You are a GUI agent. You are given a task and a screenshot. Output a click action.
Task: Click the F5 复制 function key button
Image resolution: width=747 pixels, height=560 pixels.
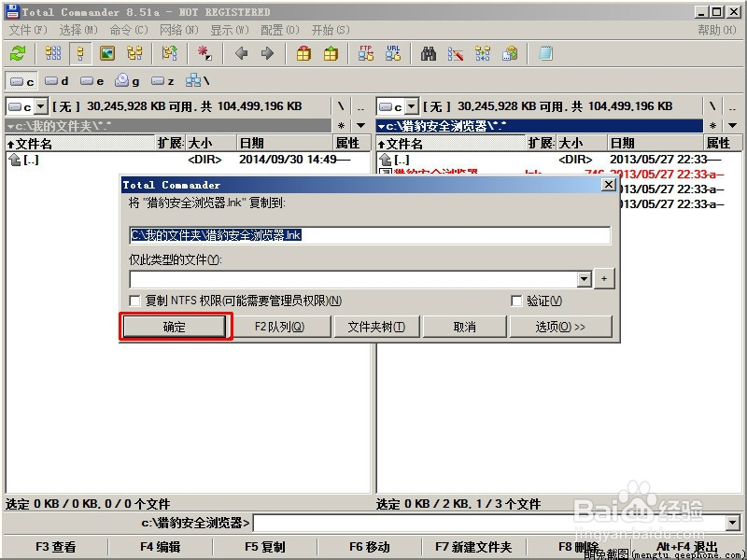[x=265, y=547]
